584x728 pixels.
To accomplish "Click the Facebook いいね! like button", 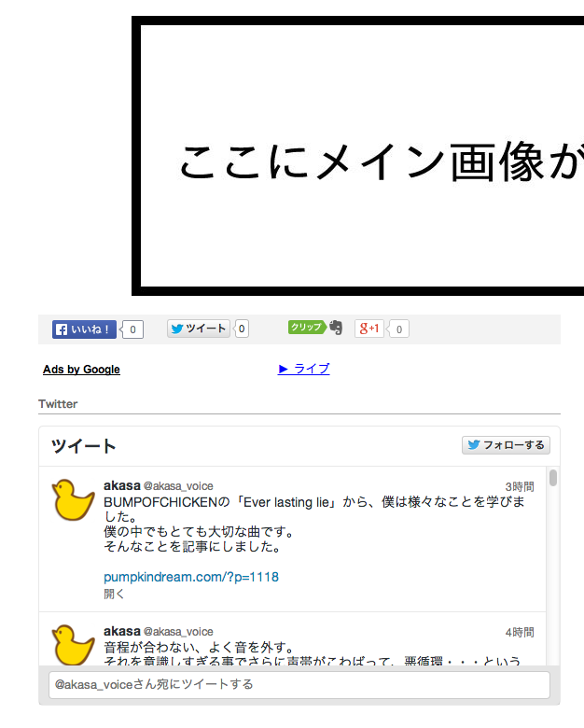I will point(84,329).
